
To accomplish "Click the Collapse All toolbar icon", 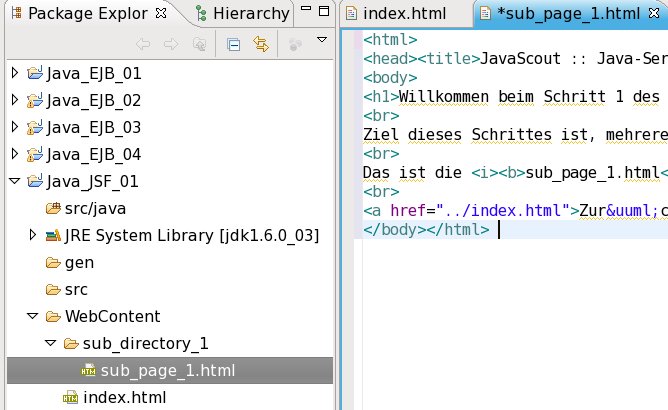I will (x=233, y=44).
